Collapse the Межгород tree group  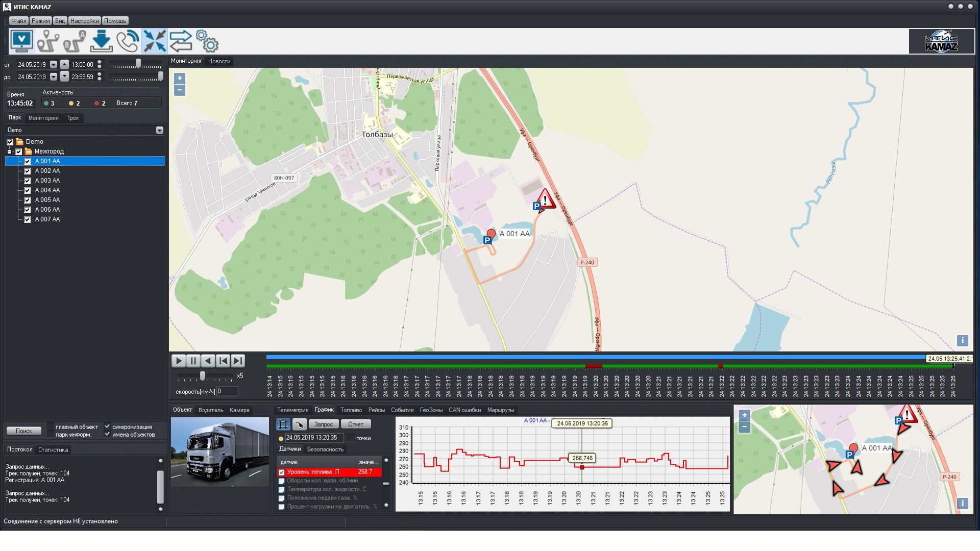(10, 152)
